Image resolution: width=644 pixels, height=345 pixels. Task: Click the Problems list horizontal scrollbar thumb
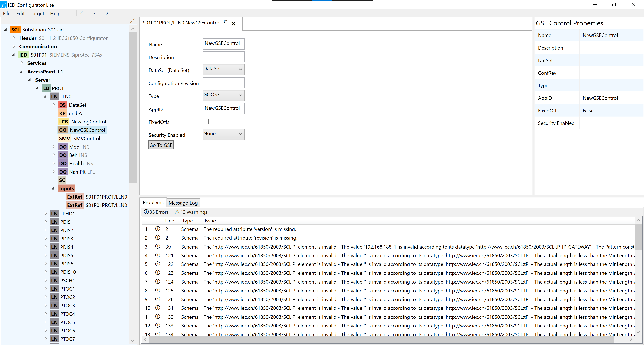[x=381, y=339]
